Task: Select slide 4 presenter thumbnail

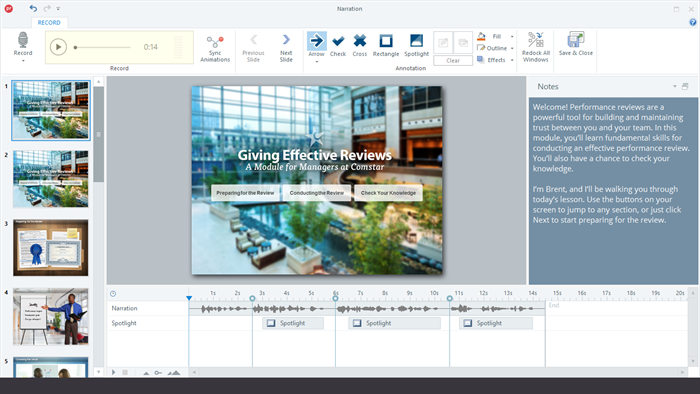Action: (50, 316)
